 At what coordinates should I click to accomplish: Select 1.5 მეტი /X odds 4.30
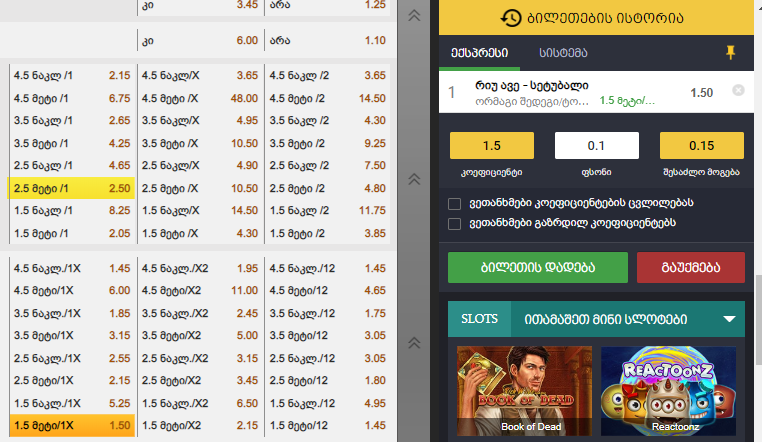point(200,234)
